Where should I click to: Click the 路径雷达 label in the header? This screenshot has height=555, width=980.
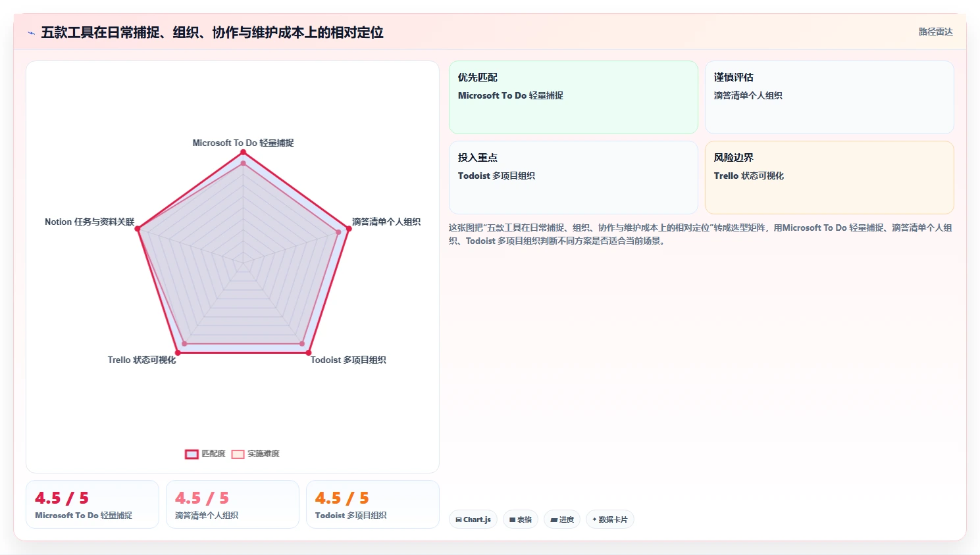(x=935, y=32)
